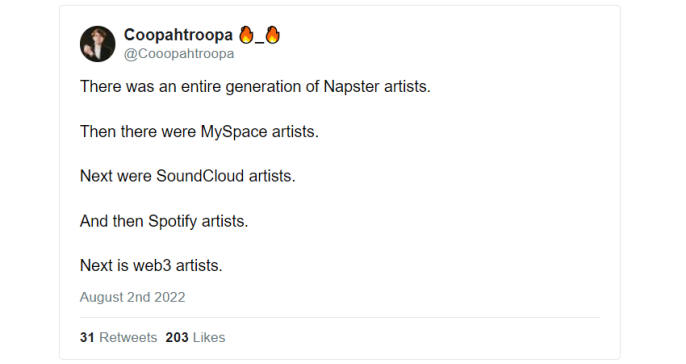Click the number 203 like count
This screenshot has width=686, height=364.
coord(177,337)
